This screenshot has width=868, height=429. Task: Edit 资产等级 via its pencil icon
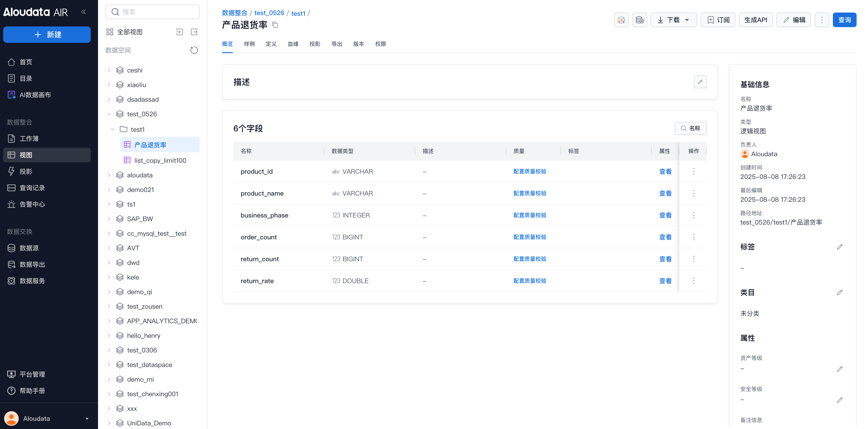click(839, 369)
